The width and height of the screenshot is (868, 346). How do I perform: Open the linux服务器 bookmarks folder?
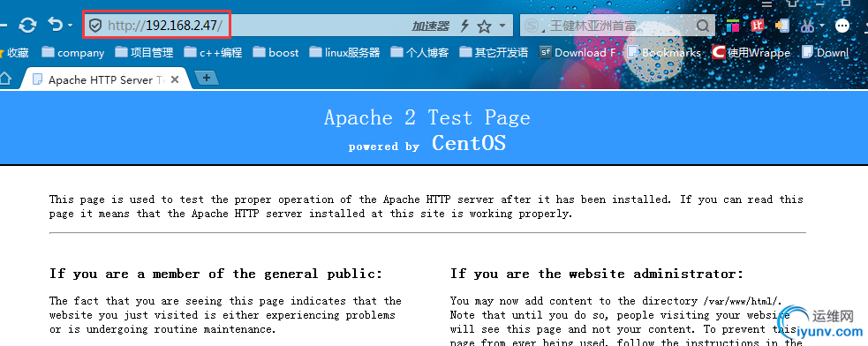pos(345,53)
